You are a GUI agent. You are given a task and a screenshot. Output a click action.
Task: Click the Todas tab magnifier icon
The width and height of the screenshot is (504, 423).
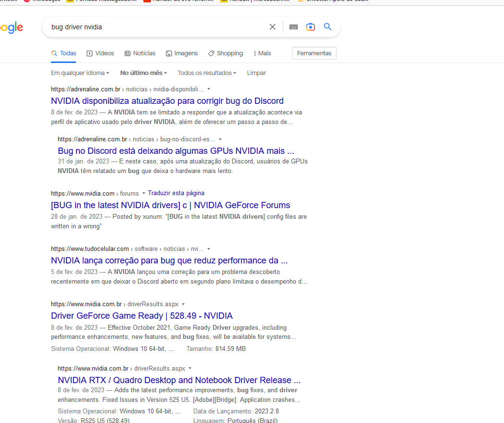(x=54, y=53)
